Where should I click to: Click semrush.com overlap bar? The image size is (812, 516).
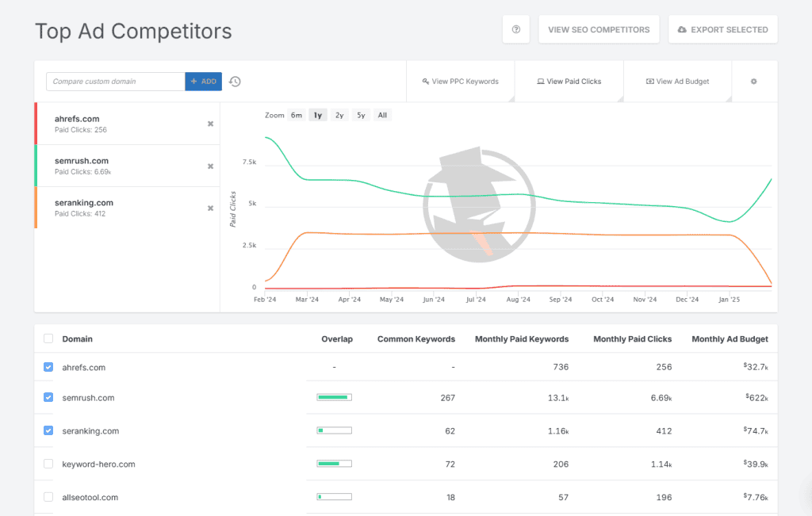(334, 397)
